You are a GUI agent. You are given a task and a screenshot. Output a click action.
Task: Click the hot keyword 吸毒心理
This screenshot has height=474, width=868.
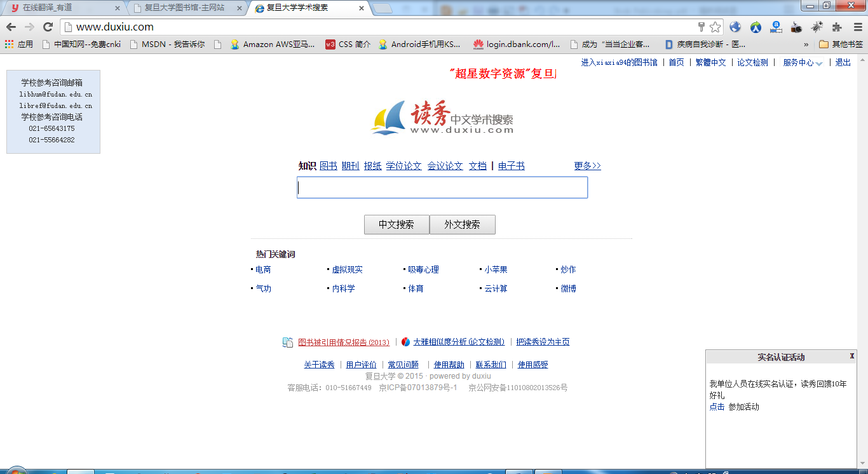coord(423,269)
